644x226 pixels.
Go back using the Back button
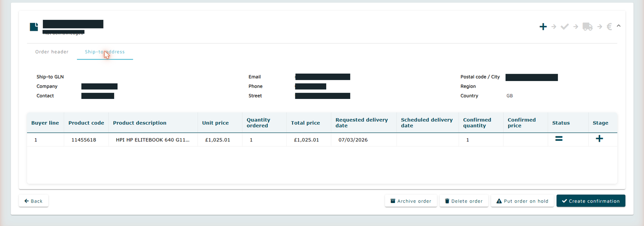34,201
